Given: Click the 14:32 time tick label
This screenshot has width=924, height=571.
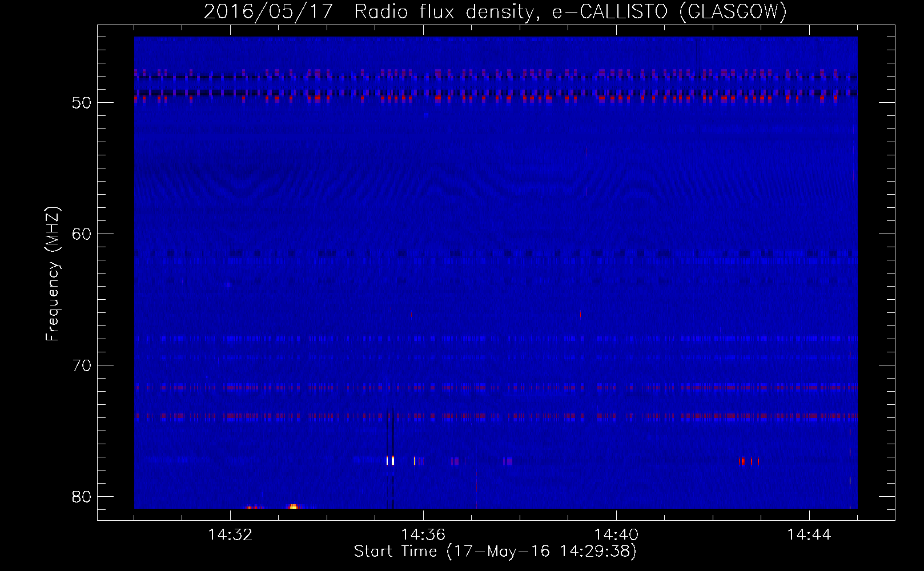Looking at the screenshot, I should (230, 535).
